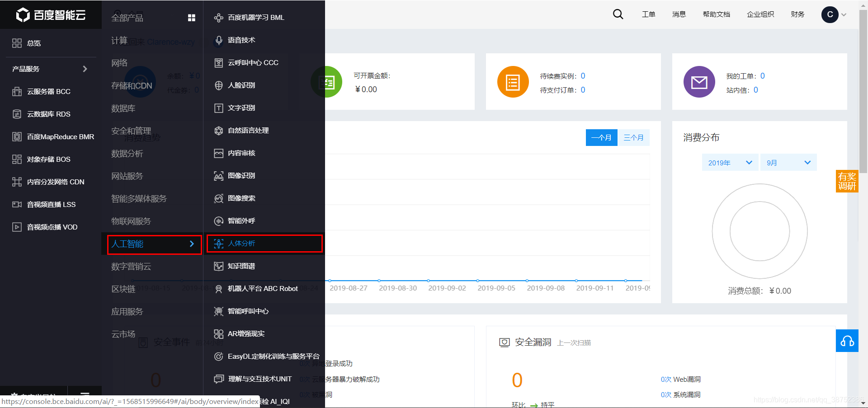Viewport: 868px width, 408px height.
Task: Select 物联网服务 category
Action: [131, 221]
